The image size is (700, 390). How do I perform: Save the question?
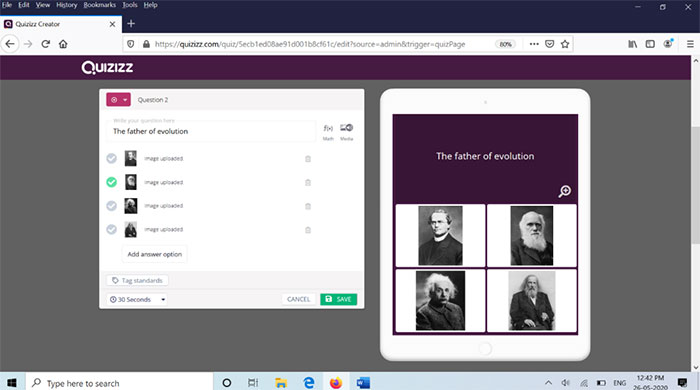tap(338, 299)
